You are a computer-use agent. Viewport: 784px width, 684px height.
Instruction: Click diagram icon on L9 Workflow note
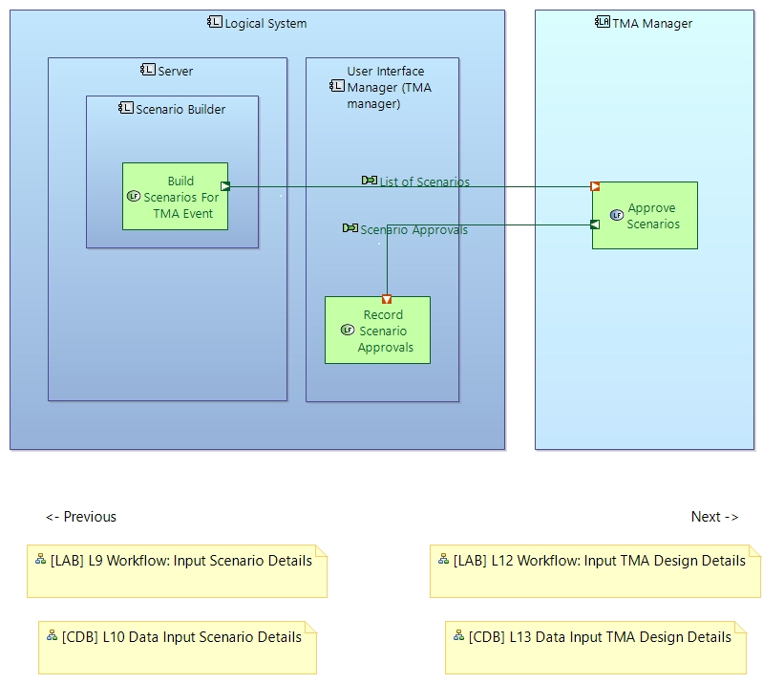pos(40,560)
